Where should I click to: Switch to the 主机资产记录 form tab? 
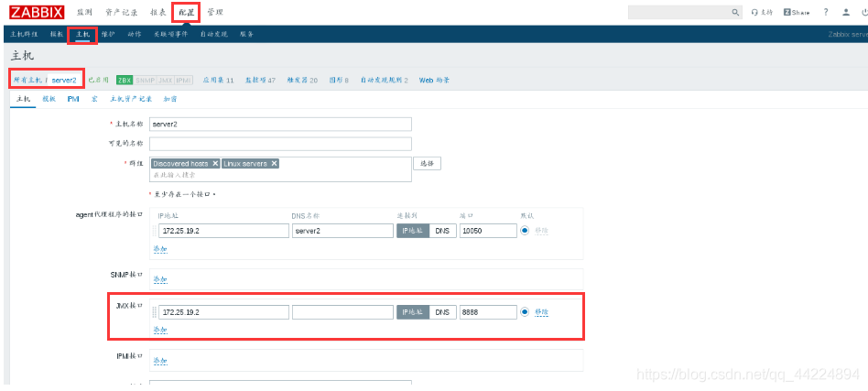coord(131,99)
